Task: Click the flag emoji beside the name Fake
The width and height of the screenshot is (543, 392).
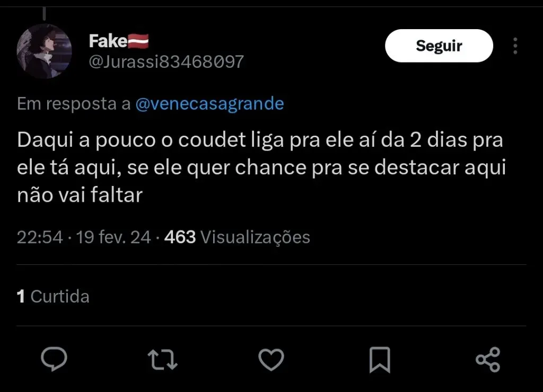Action: 138,40
